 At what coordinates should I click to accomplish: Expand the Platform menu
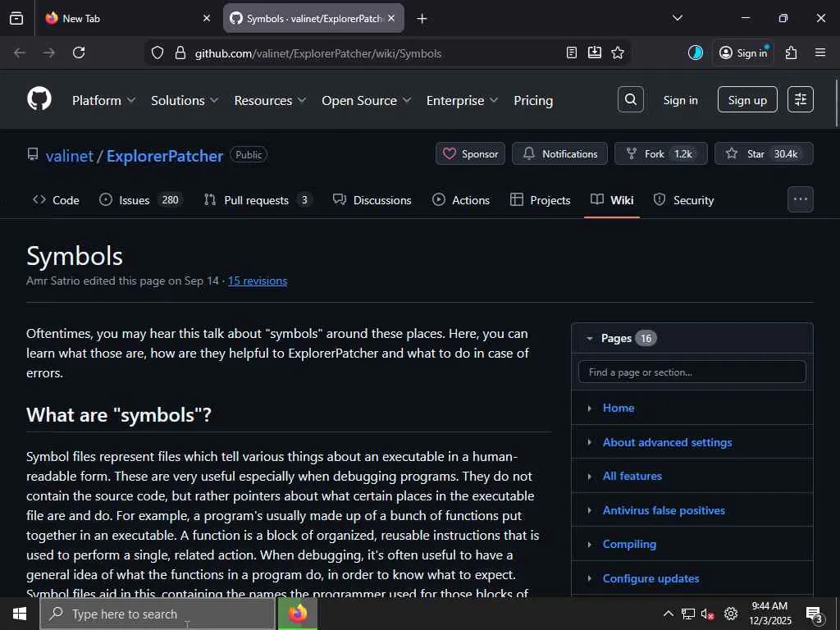click(x=104, y=100)
